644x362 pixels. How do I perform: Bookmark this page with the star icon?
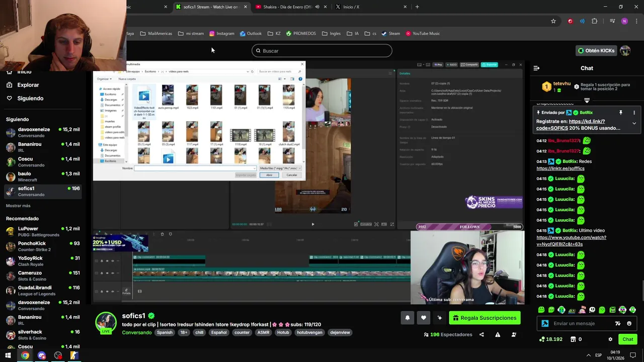click(x=553, y=21)
